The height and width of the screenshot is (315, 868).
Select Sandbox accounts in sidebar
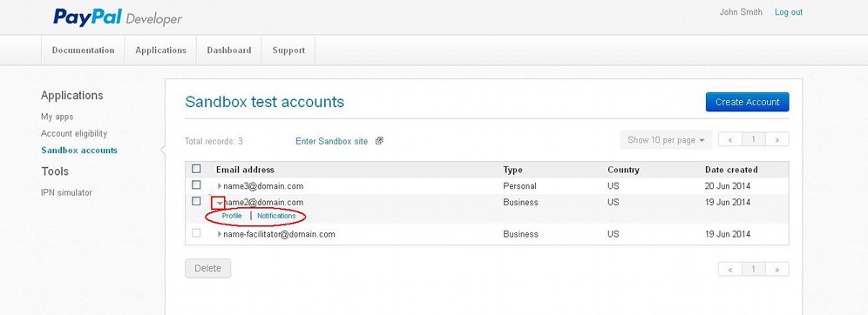point(79,150)
